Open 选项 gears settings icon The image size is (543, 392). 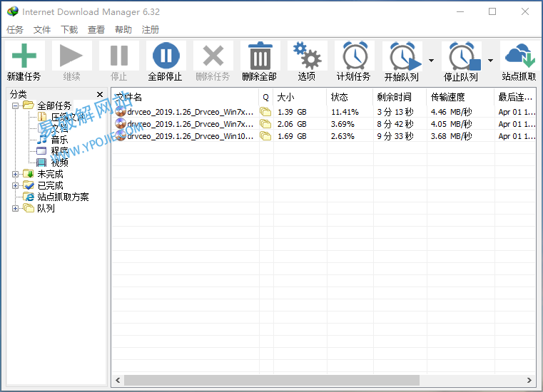pyautogui.click(x=307, y=56)
